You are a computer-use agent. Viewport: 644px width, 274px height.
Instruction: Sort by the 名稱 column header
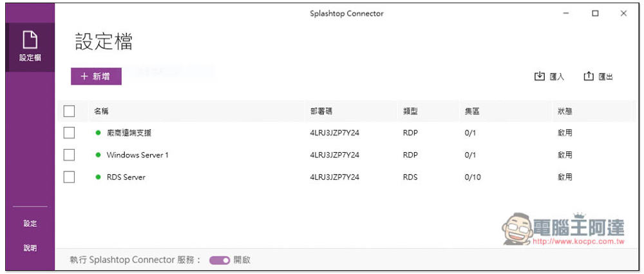[x=101, y=112]
